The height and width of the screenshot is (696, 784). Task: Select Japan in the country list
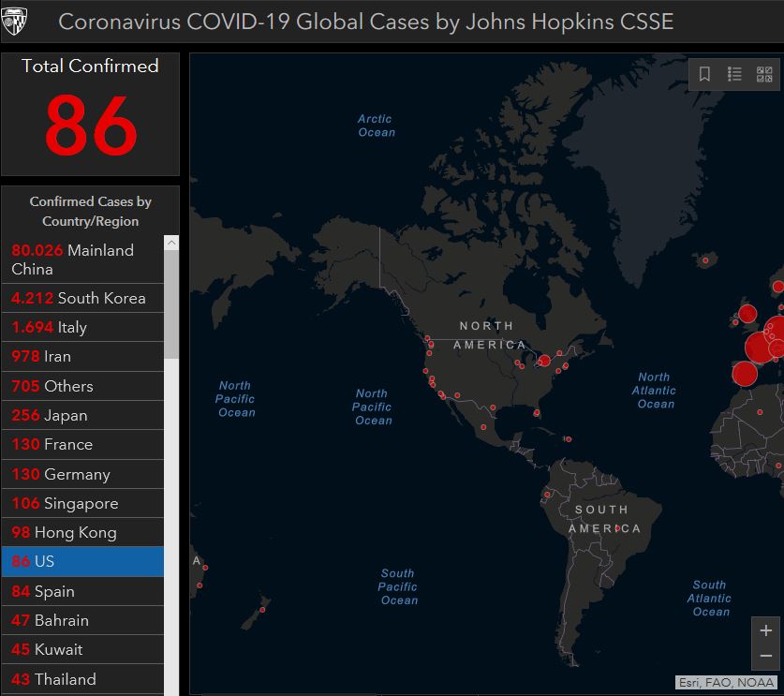pos(82,416)
